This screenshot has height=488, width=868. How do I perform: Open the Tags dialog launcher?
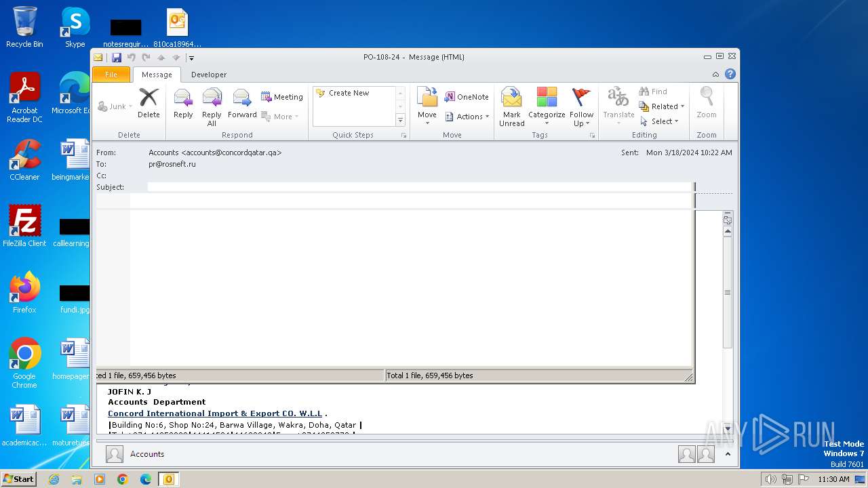click(592, 136)
